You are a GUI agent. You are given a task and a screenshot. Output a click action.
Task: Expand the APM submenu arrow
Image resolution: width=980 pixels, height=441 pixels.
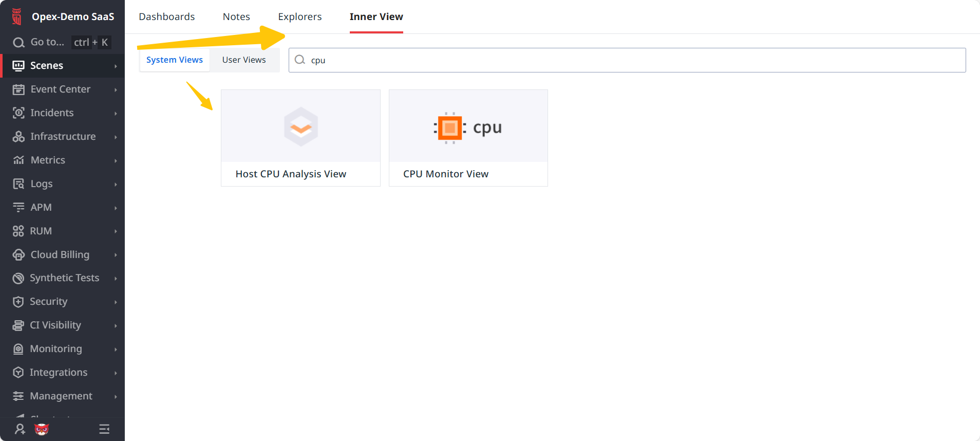[116, 208]
